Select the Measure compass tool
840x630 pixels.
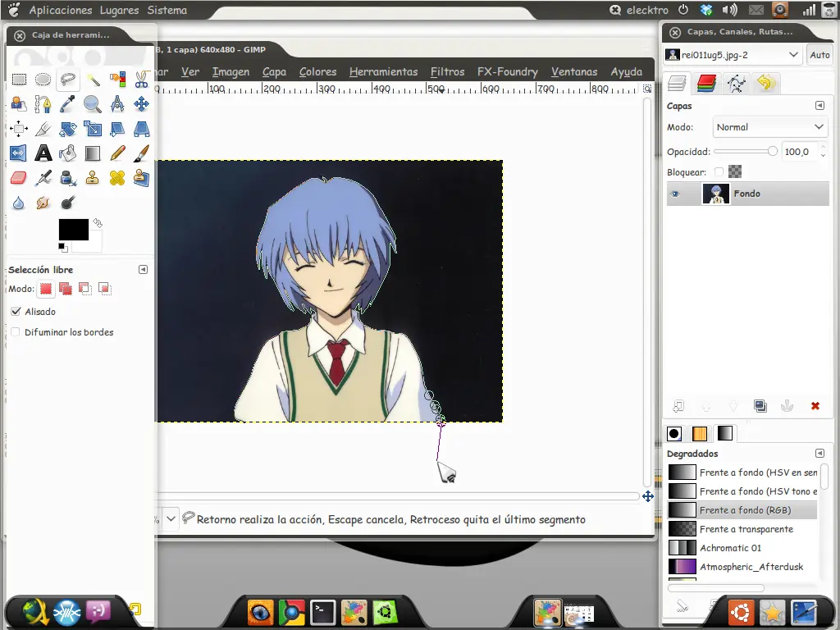coord(117,104)
